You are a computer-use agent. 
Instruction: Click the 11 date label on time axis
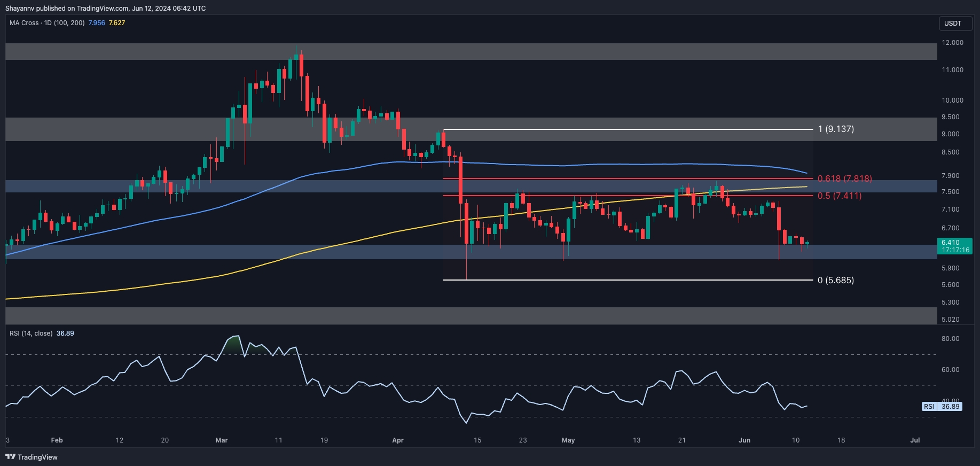[278, 440]
